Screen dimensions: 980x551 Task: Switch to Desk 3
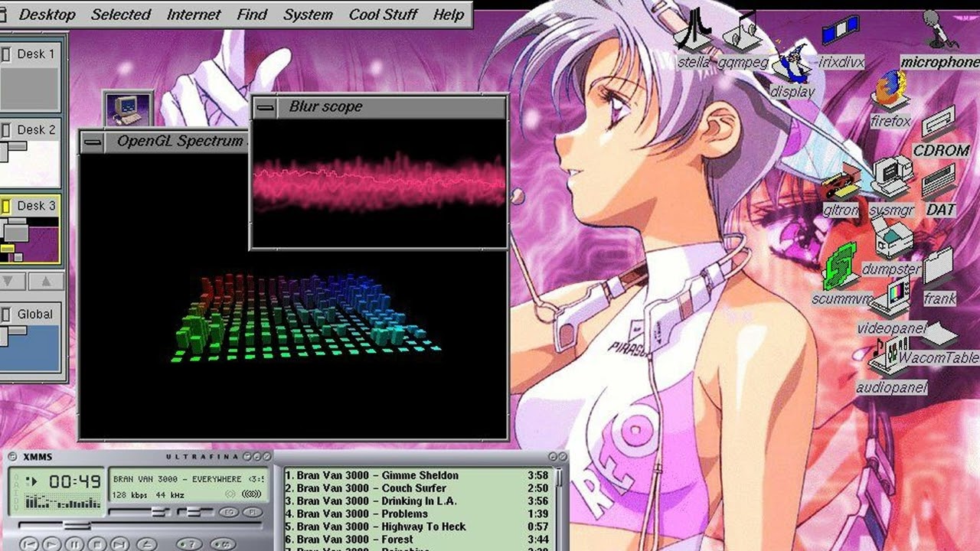30,230
